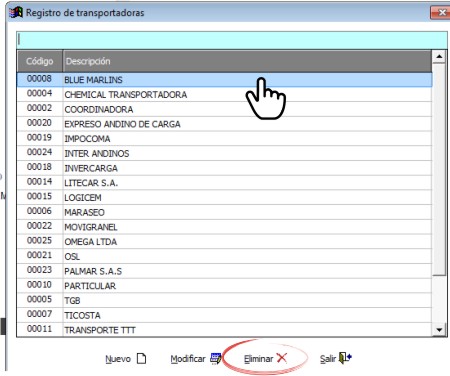Screen dimensions: 450x376
Task: Click code 00025 cell
Action: click(39, 240)
